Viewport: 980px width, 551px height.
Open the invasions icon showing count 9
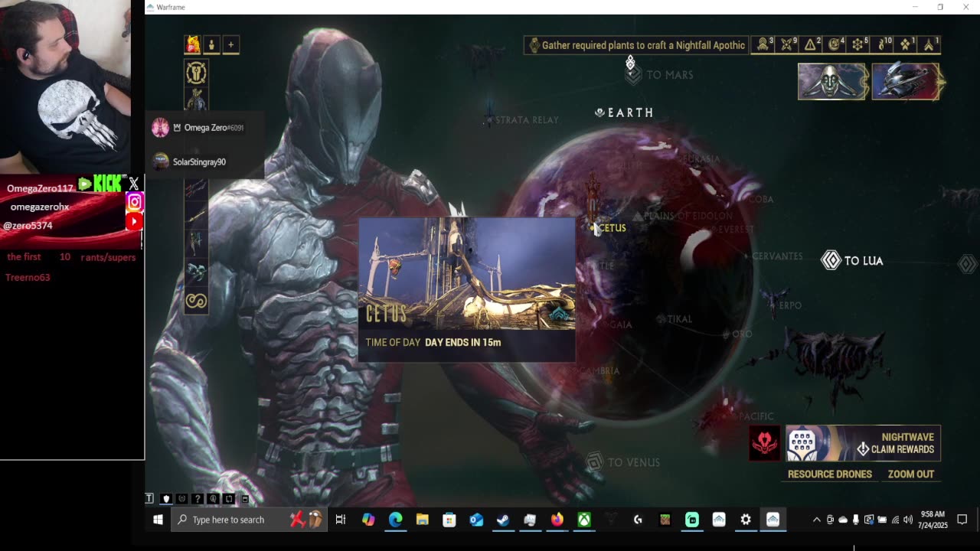pos(788,44)
